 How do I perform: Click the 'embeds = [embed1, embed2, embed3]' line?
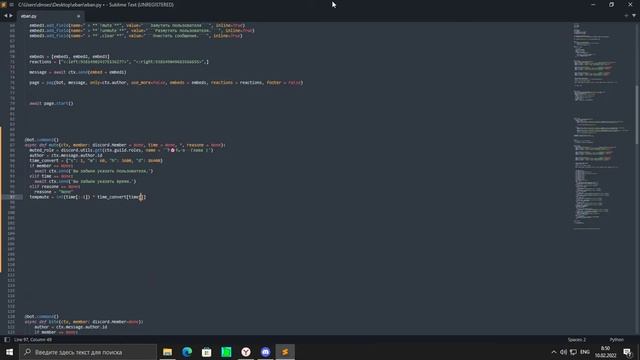[x=69, y=56]
